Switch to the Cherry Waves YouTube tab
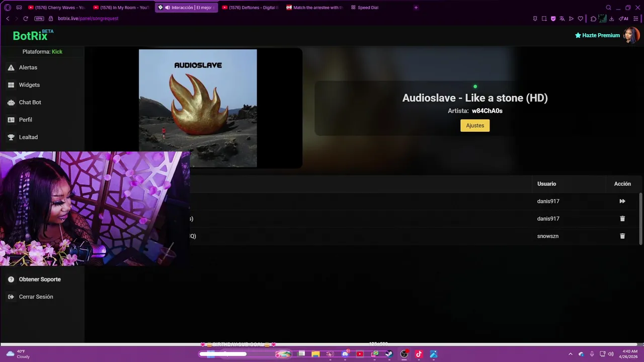 pyautogui.click(x=56, y=8)
